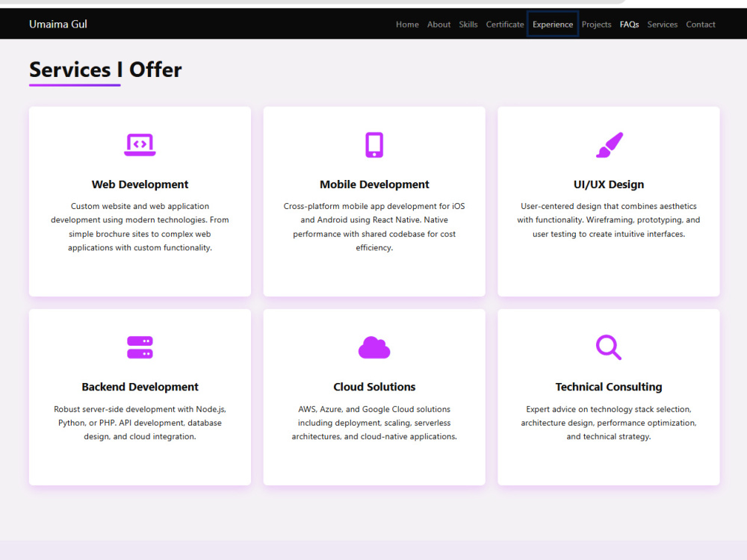
Task: Click the AWS, Azure, Google Cloud description
Action: [x=374, y=423]
